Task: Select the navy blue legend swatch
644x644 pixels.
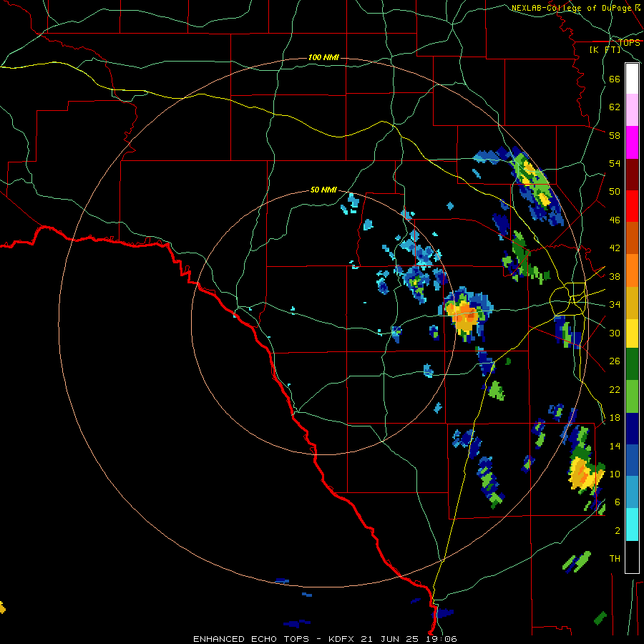Action: coord(632,429)
